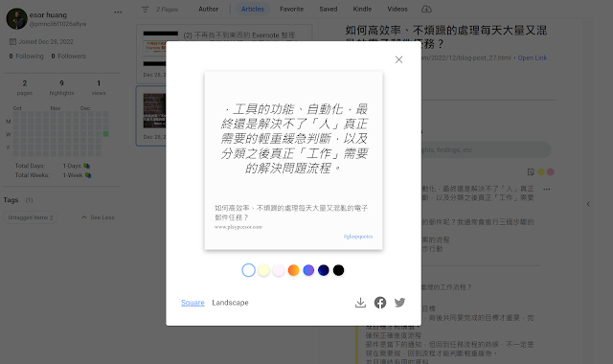Screen dimensions: 613x364
Task: Select the light pink card background swatch
Action: [279, 270]
